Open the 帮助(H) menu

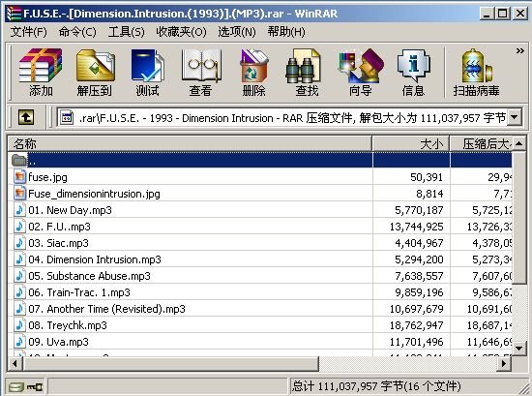tap(286, 32)
